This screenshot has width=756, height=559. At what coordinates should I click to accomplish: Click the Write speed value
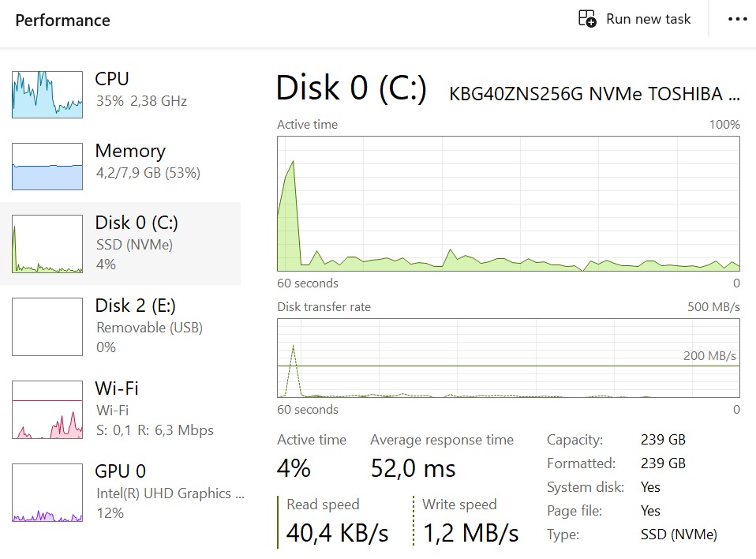(x=471, y=533)
